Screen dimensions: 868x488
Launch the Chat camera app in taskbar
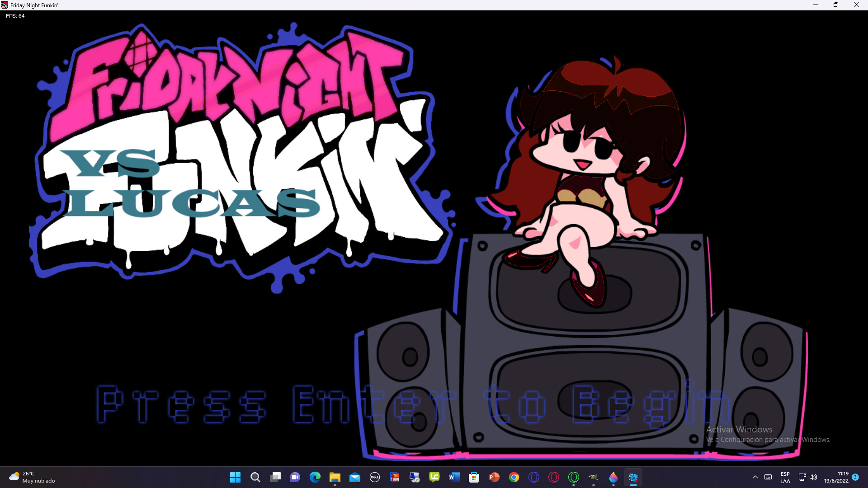click(295, 477)
